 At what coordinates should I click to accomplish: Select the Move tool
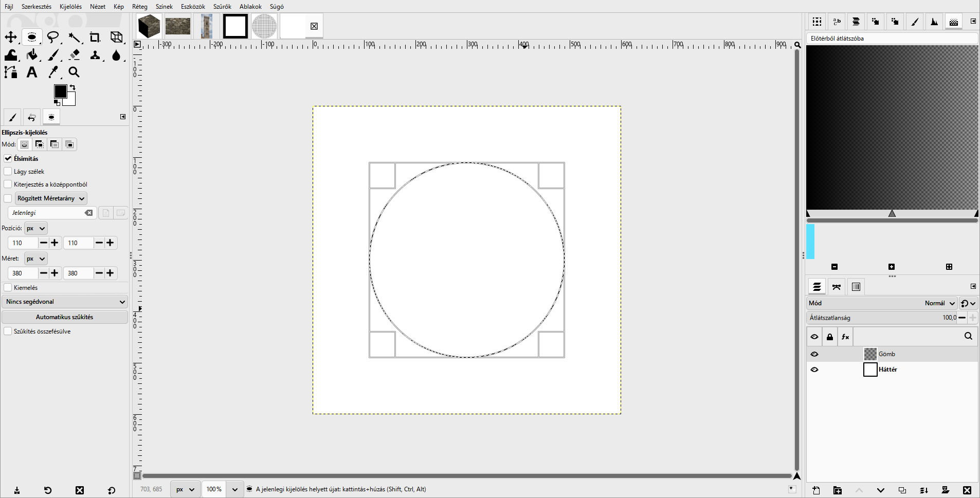[x=11, y=37]
